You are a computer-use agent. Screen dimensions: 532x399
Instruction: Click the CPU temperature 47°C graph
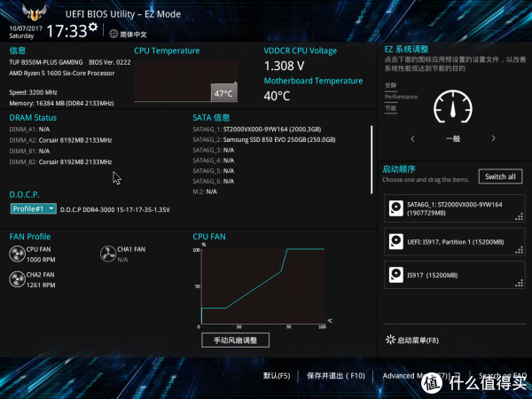point(186,82)
